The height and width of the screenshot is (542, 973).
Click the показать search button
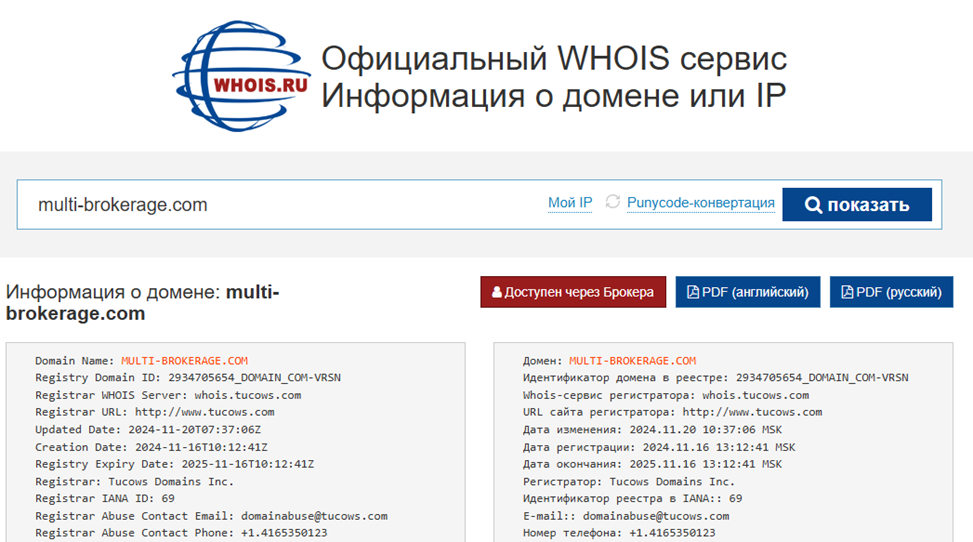click(x=857, y=204)
